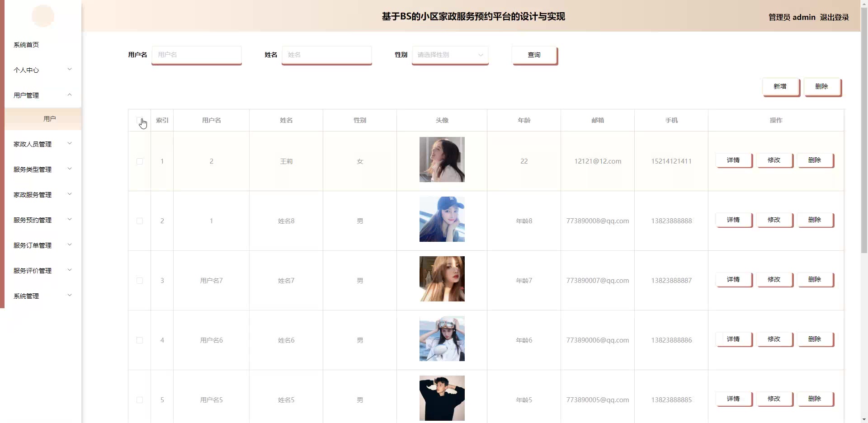
Task: View 详情 for user 王莉
Action: 734,160
